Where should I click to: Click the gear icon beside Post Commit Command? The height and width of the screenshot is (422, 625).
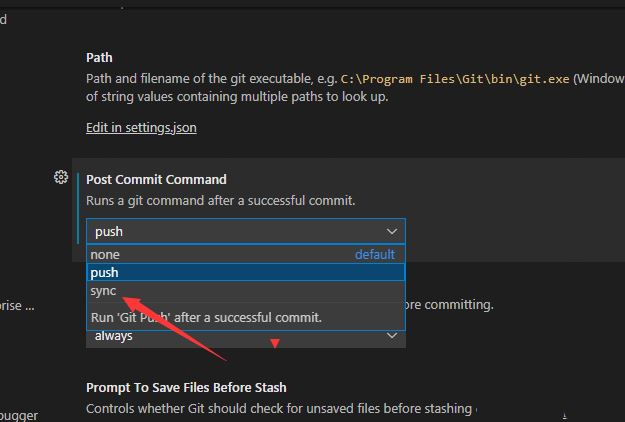point(61,178)
